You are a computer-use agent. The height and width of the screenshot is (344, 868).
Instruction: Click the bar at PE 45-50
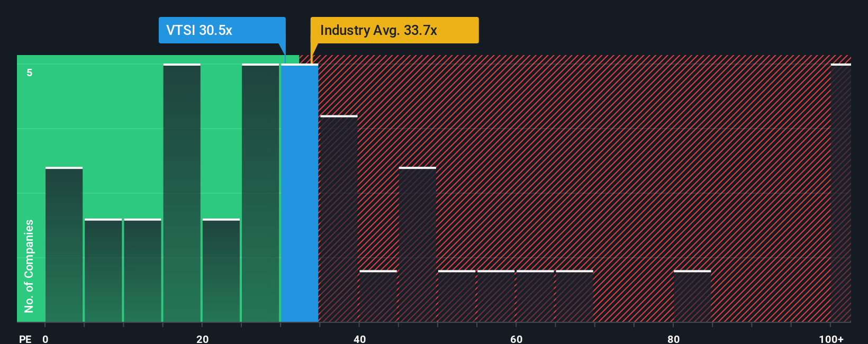click(418, 245)
